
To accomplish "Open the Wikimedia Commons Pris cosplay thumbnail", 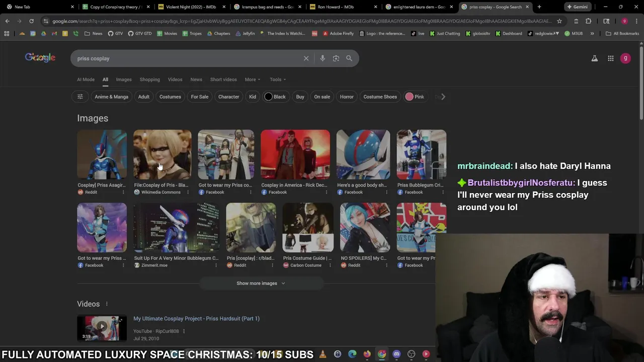I will 163,154.
